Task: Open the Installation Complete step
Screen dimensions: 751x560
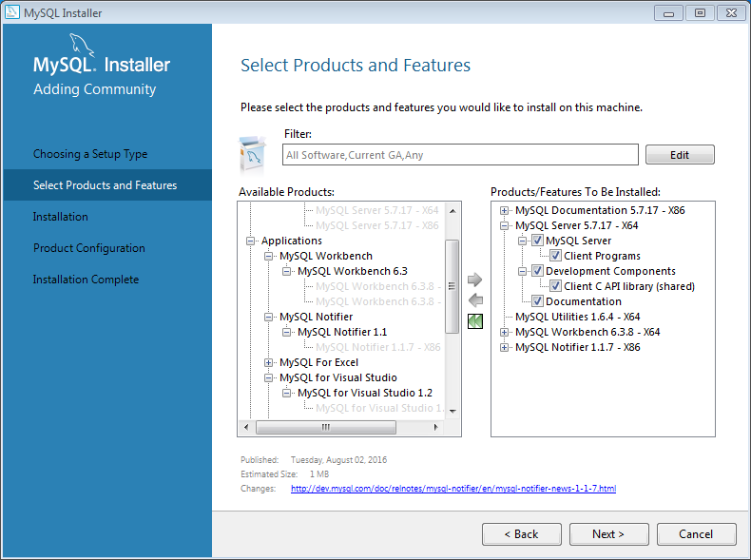Action: (x=86, y=280)
